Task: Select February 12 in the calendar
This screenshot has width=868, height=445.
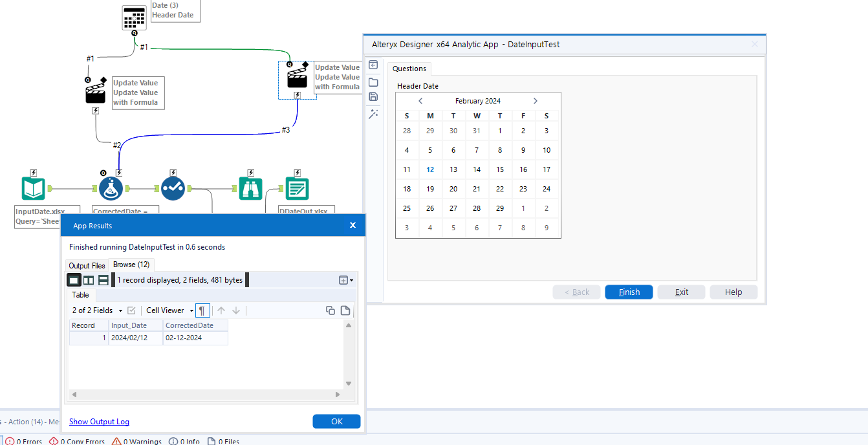Action: point(429,169)
